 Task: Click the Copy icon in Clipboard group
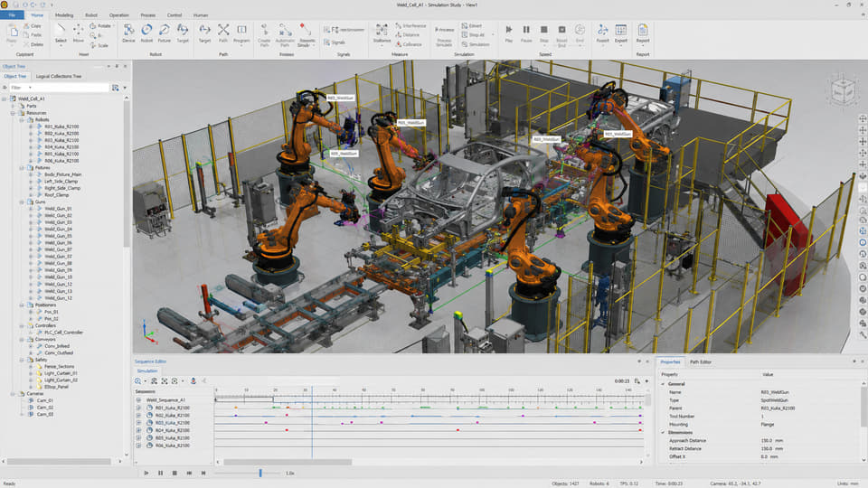pos(26,26)
